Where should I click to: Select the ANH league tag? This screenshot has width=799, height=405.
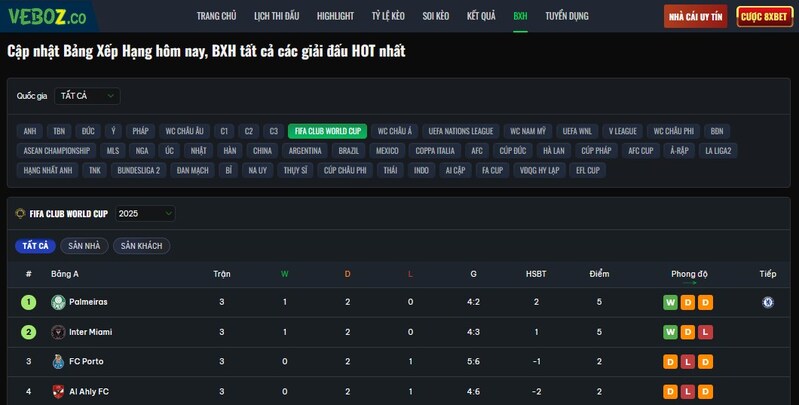coord(30,131)
